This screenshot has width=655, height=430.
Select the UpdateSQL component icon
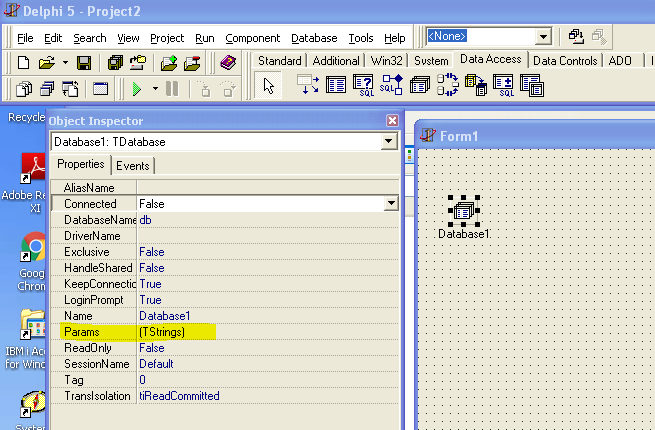(x=503, y=85)
